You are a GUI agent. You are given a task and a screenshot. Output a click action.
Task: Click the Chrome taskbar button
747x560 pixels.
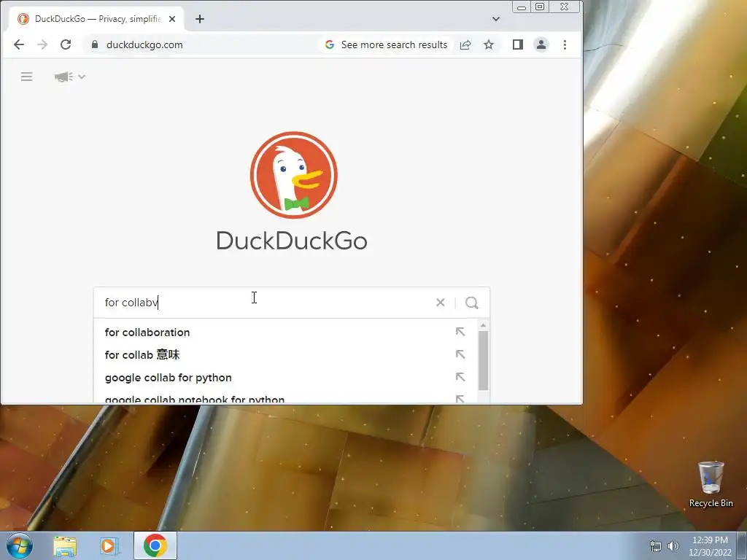click(x=155, y=545)
